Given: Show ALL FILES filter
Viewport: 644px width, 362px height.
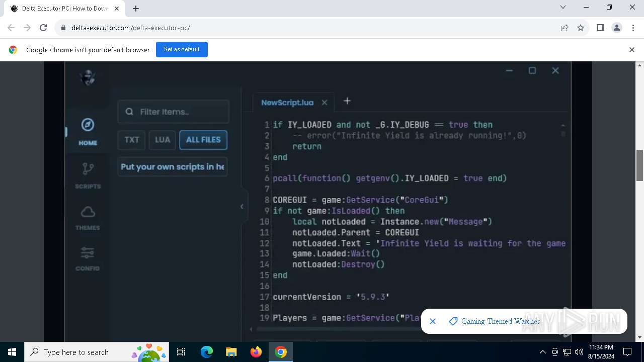Looking at the screenshot, I should (203, 140).
